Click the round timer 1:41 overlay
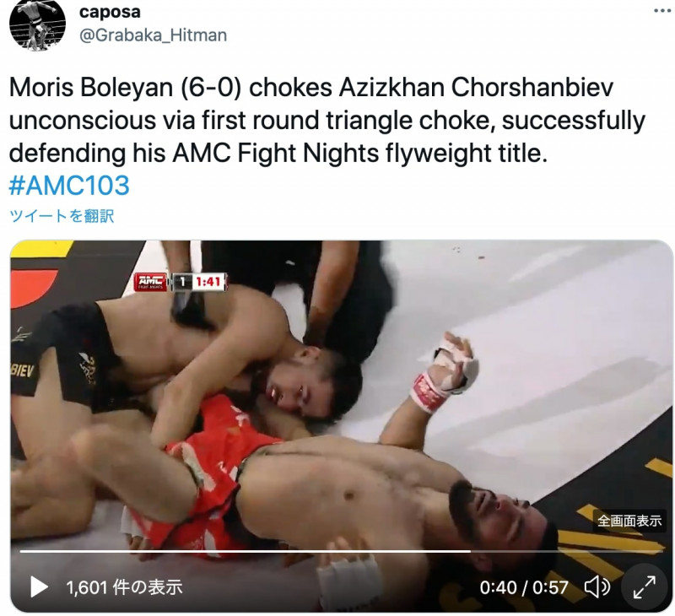Viewport: 675px width, 616px height. pyautogui.click(x=208, y=282)
